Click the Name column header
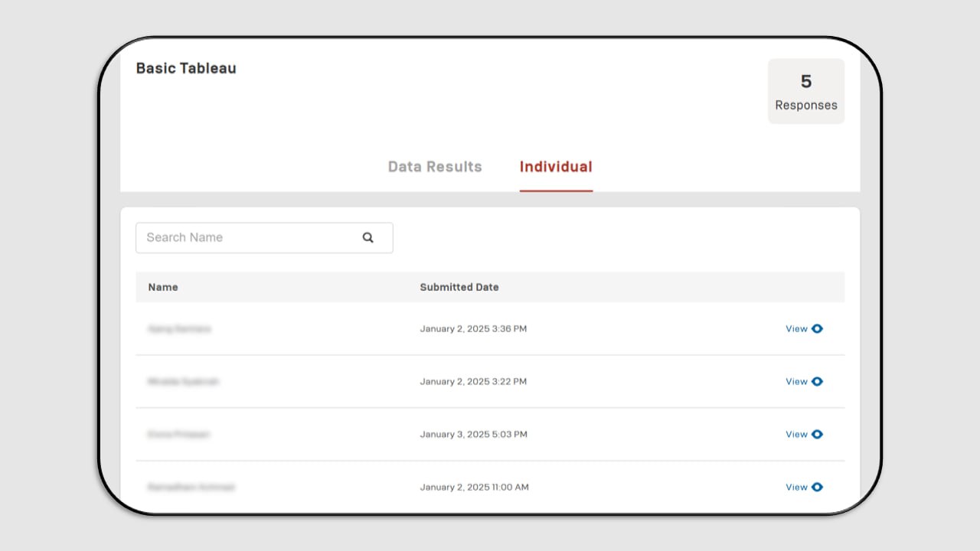 [x=163, y=288]
